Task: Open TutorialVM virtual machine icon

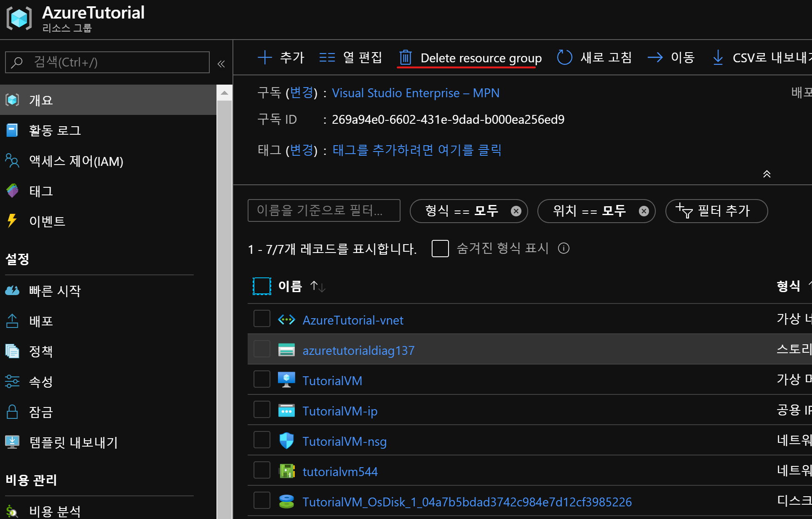Action: pos(286,380)
